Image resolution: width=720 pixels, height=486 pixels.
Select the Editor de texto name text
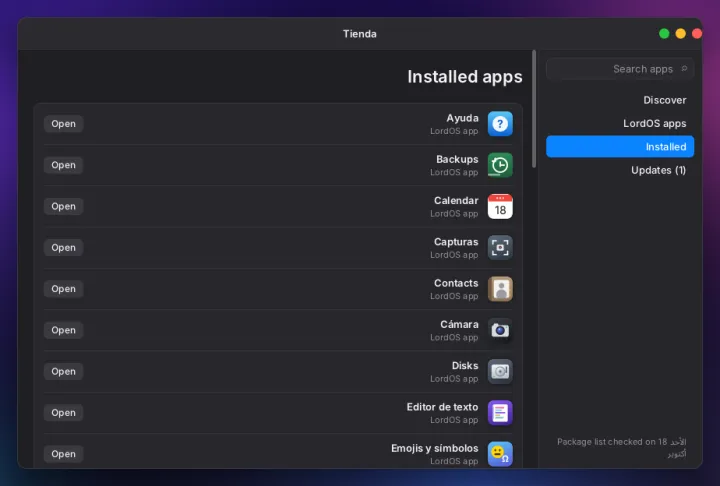click(442, 407)
